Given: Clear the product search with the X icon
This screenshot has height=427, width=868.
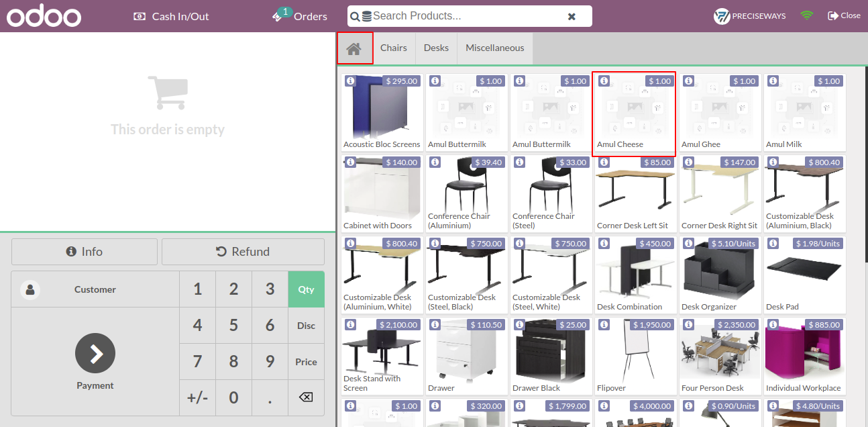Looking at the screenshot, I should (572, 17).
